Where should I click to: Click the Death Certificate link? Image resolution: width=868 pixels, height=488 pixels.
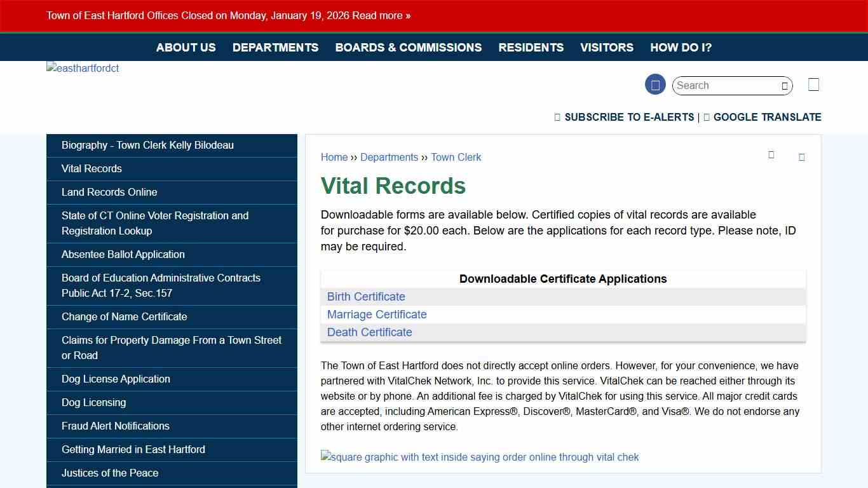(369, 332)
